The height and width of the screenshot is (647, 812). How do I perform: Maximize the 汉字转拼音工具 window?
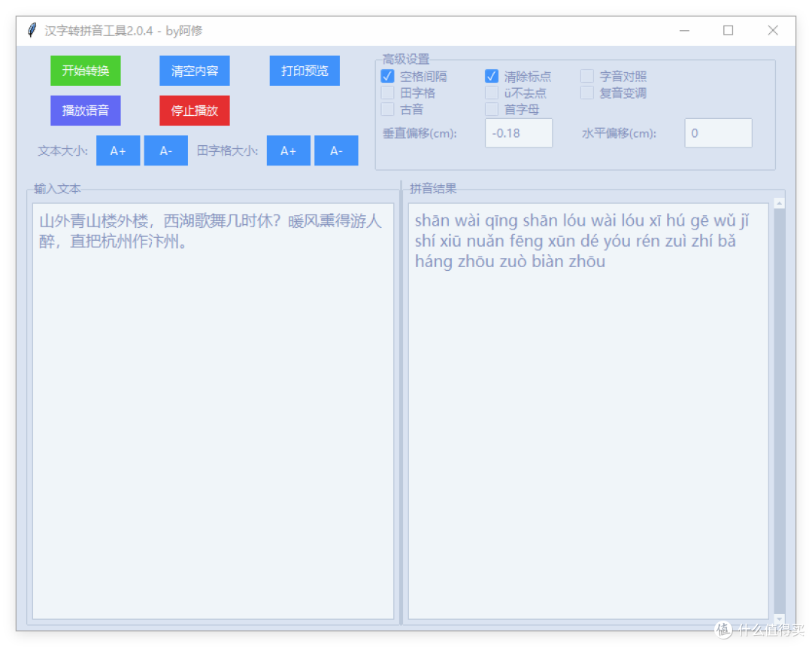coord(728,31)
